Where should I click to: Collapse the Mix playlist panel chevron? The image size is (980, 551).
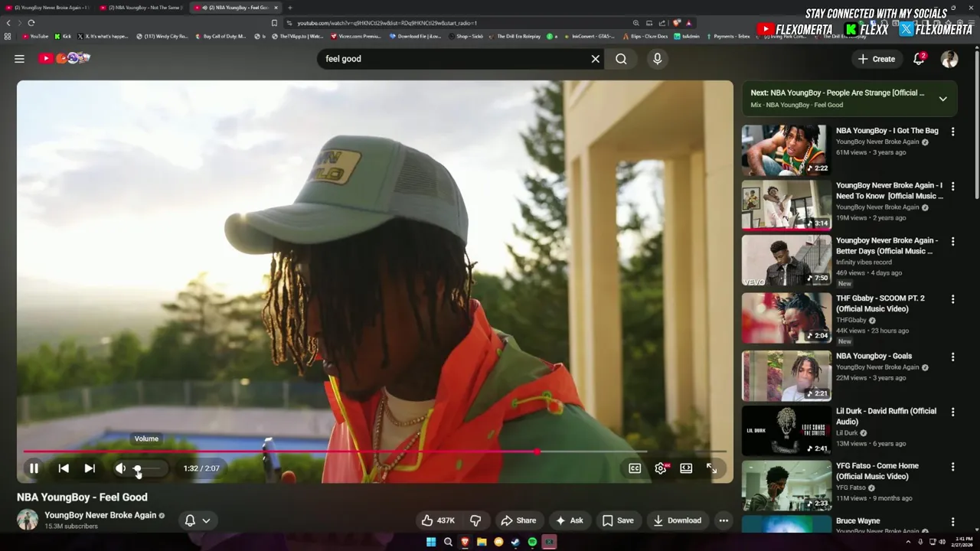942,99
